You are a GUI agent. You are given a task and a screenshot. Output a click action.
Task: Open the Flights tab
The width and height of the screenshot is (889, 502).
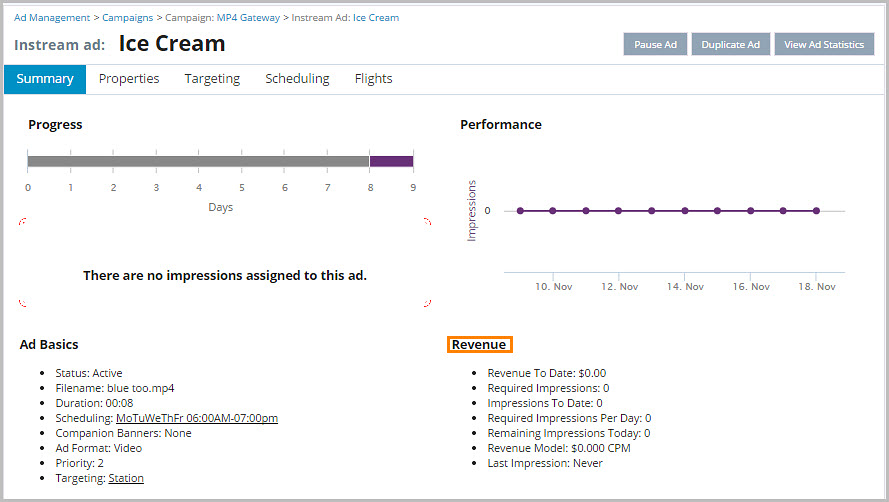click(x=373, y=79)
